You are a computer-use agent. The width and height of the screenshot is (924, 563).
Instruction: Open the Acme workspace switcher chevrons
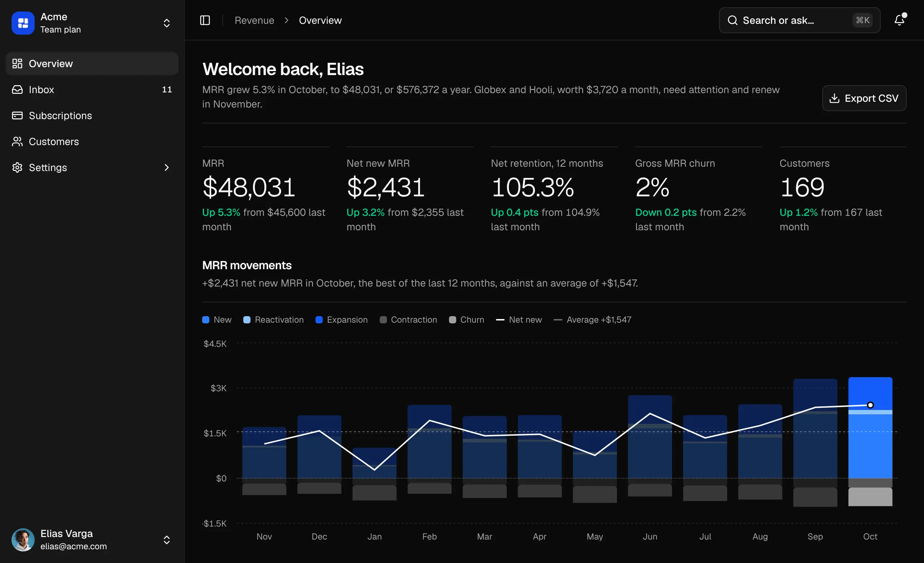coord(166,23)
